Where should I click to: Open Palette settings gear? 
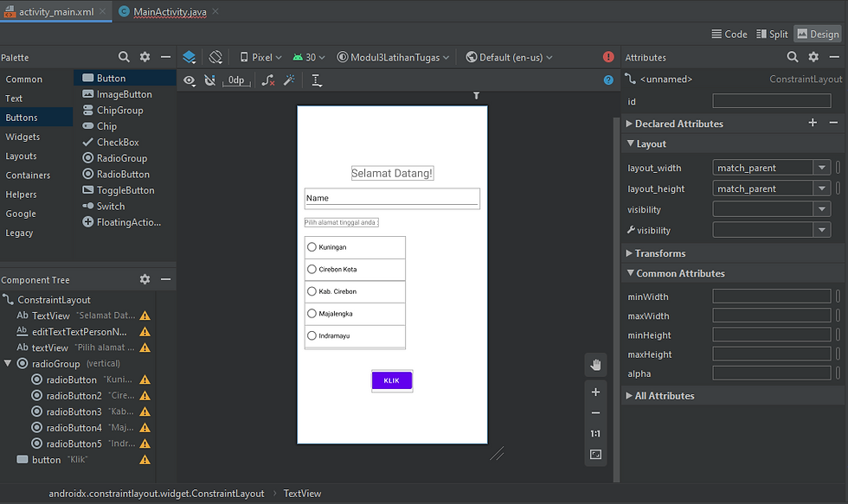(145, 57)
